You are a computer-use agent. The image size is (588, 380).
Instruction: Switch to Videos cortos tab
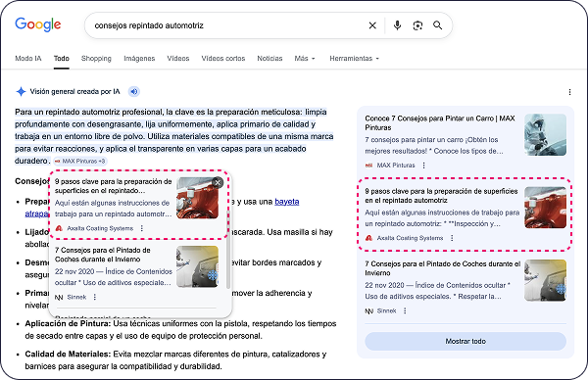223,59
